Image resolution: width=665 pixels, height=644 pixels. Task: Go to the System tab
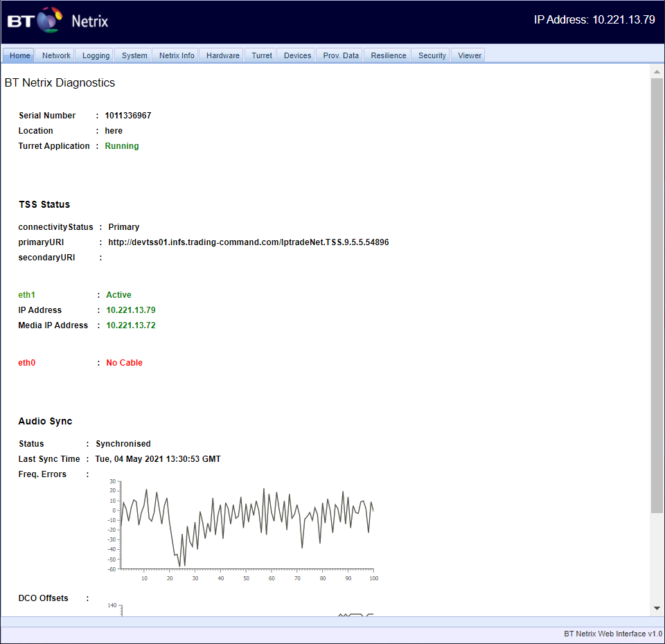tap(134, 55)
